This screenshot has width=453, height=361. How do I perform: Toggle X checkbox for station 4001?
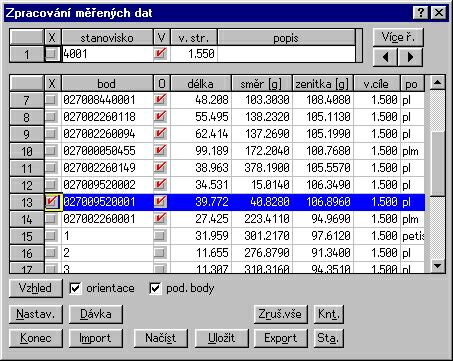click(52, 54)
